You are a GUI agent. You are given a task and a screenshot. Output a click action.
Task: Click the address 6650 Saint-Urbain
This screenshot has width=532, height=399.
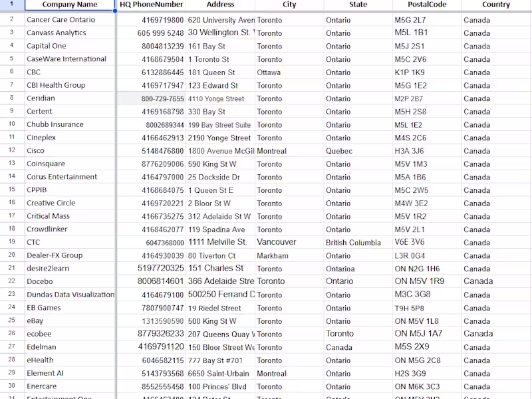[221, 373]
